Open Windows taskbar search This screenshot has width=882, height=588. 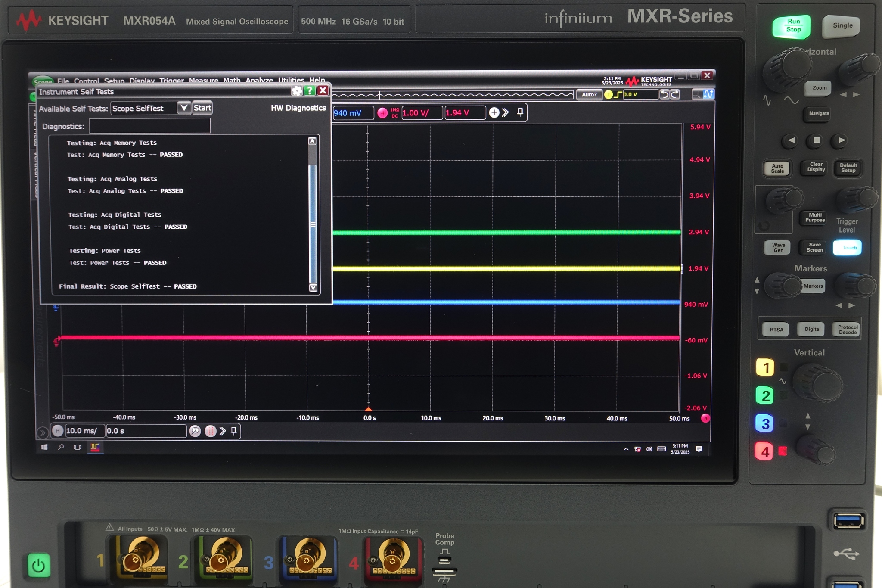[x=61, y=448]
